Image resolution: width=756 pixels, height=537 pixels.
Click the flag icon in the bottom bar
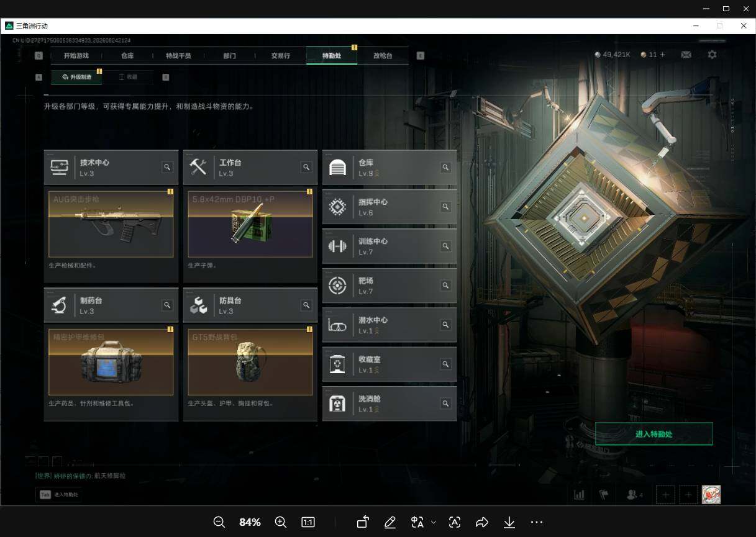(603, 495)
